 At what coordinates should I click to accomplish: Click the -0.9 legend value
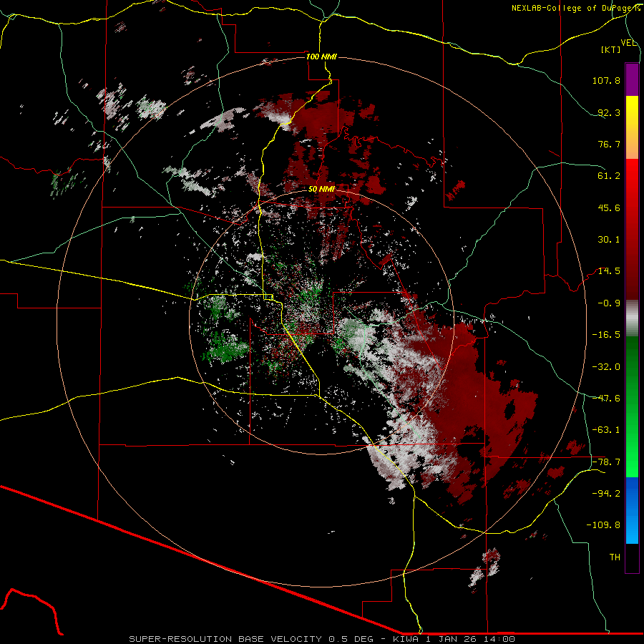pos(609,303)
